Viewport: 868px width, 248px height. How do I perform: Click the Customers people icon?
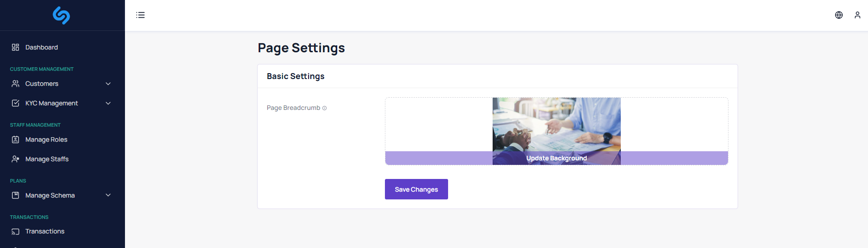click(x=15, y=84)
